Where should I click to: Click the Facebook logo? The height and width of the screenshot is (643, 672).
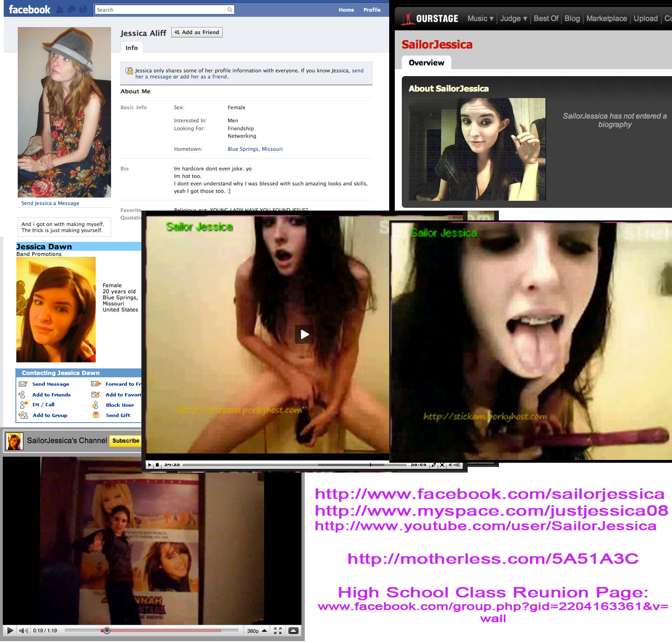coord(29,9)
